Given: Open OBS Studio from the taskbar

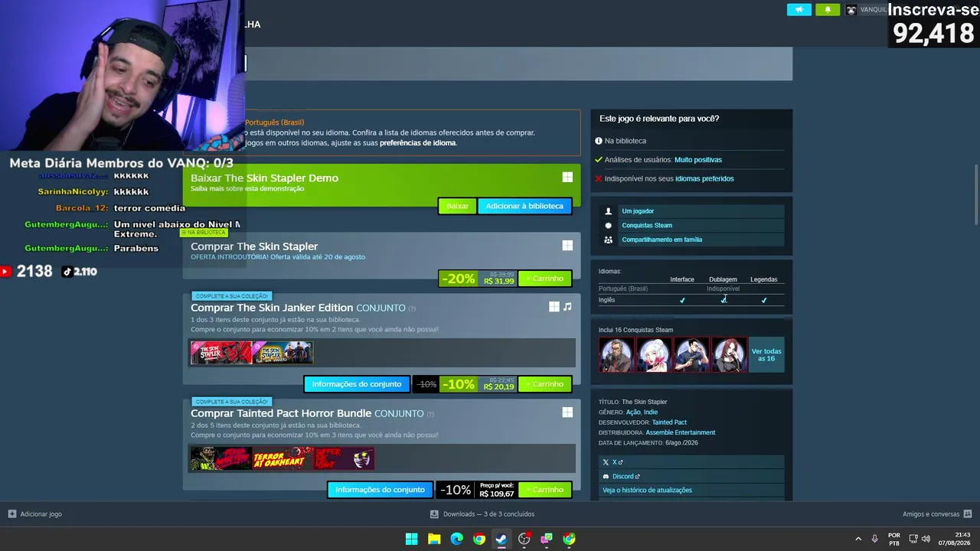Looking at the screenshot, I should tap(524, 539).
